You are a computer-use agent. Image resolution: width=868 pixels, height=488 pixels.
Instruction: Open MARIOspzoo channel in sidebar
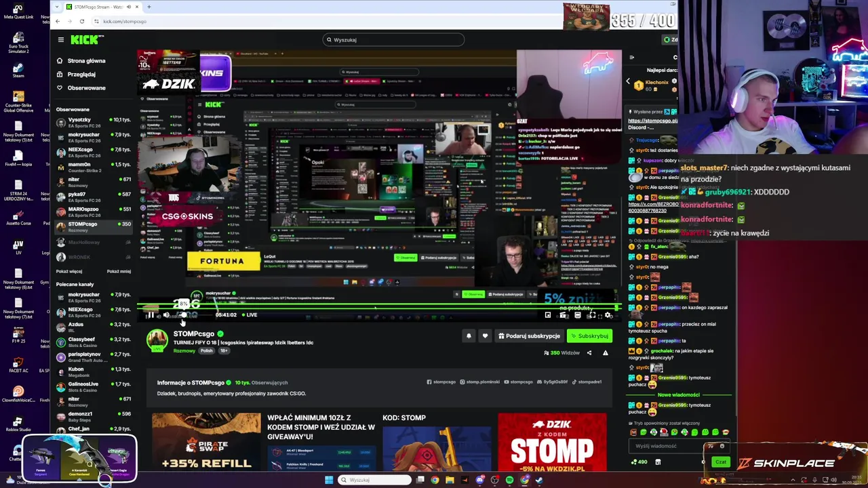tap(94, 212)
